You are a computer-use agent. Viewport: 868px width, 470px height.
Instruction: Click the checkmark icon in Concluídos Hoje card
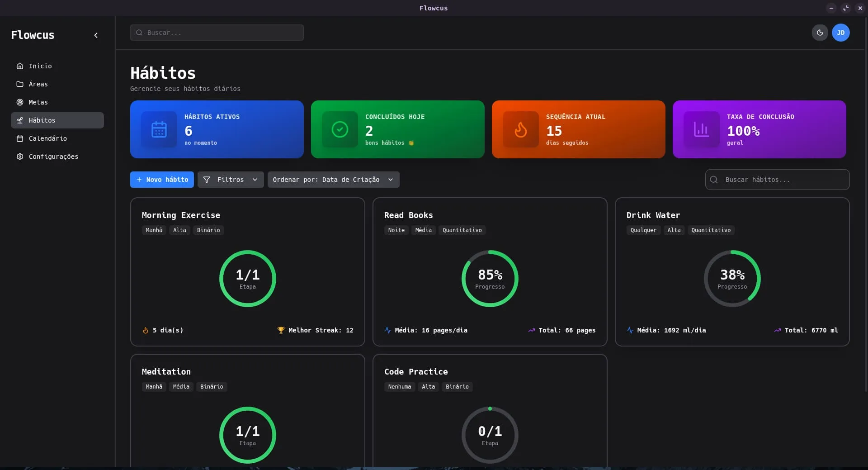click(x=340, y=129)
